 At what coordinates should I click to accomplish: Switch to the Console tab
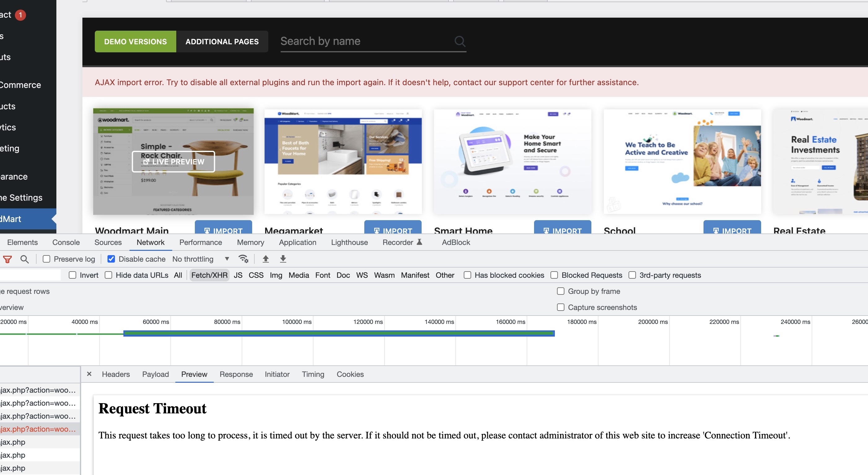point(66,242)
